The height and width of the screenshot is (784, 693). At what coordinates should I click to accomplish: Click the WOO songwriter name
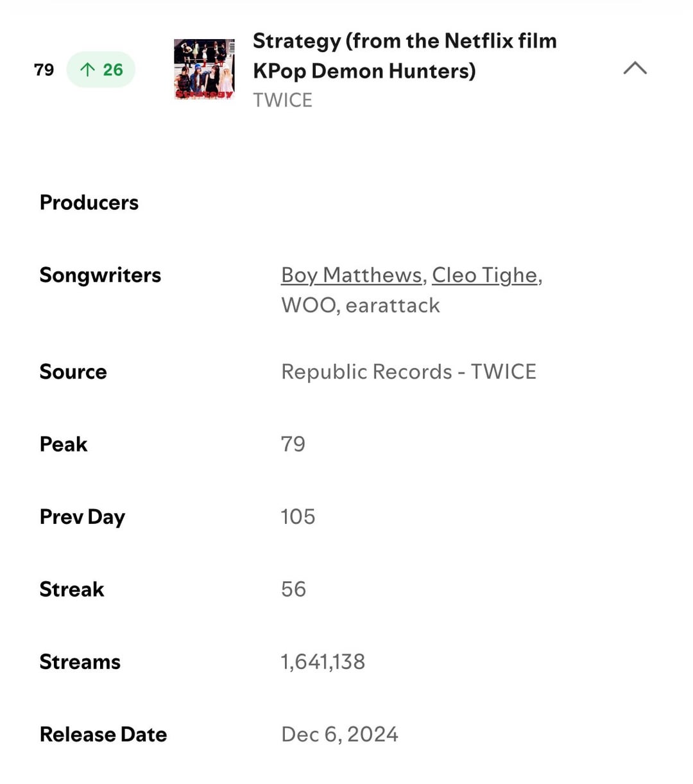309,305
